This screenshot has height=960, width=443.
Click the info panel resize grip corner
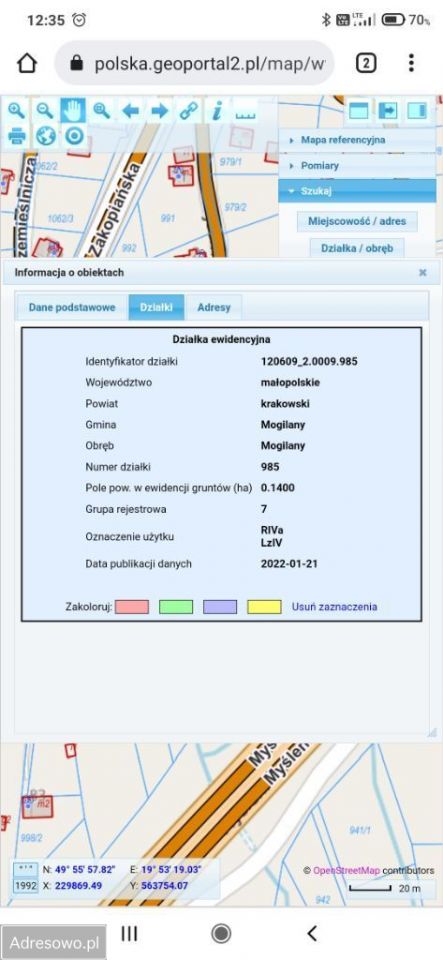coord(432,732)
